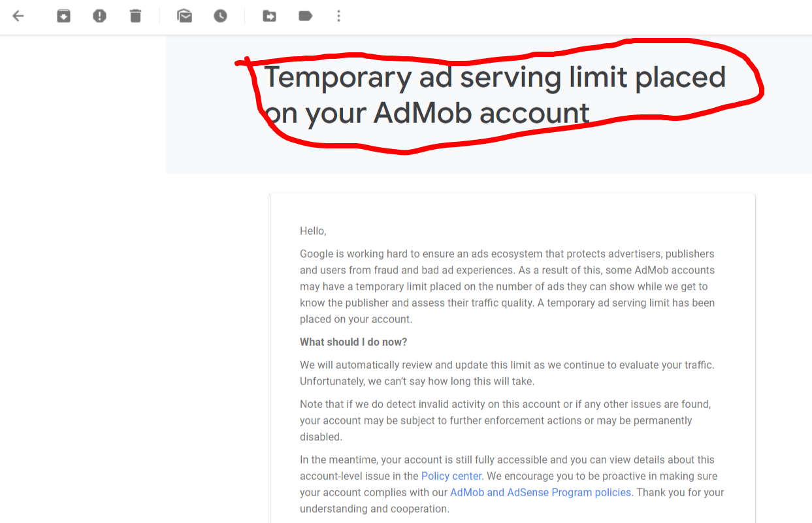Go back to the inbox list
The image size is (812, 523).
(18, 16)
